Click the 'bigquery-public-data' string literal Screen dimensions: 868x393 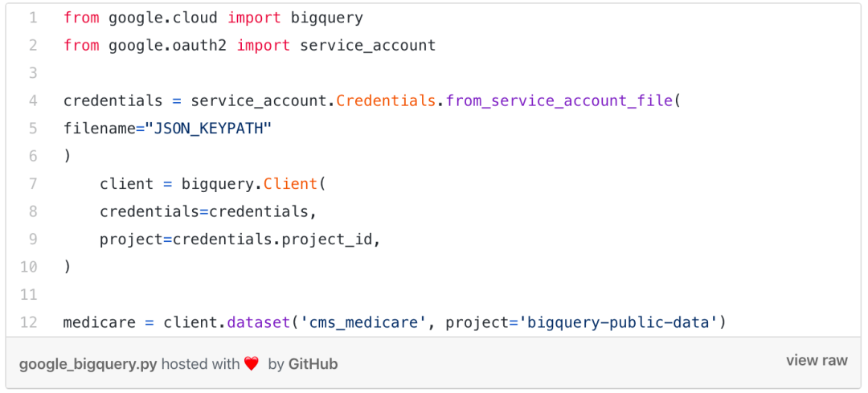[619, 322]
